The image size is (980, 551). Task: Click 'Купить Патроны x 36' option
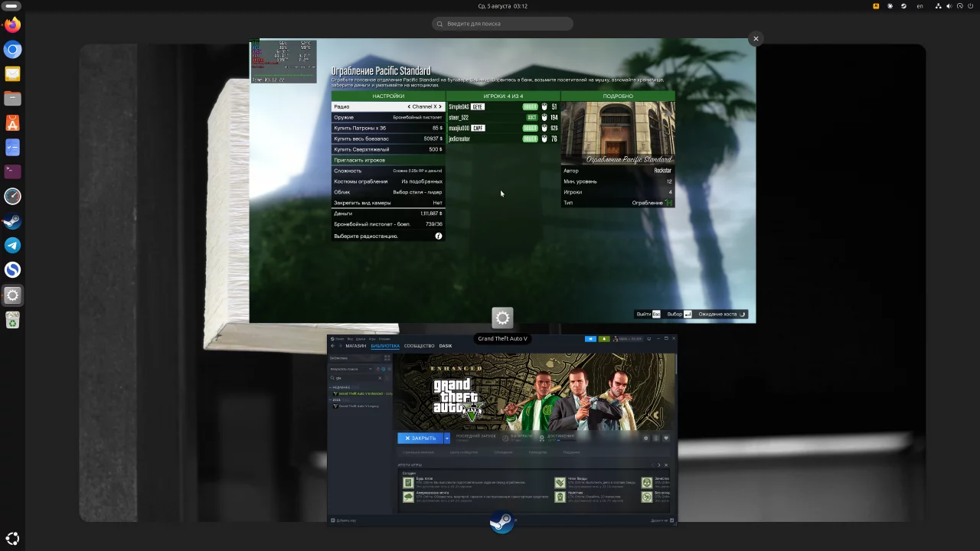(388, 128)
